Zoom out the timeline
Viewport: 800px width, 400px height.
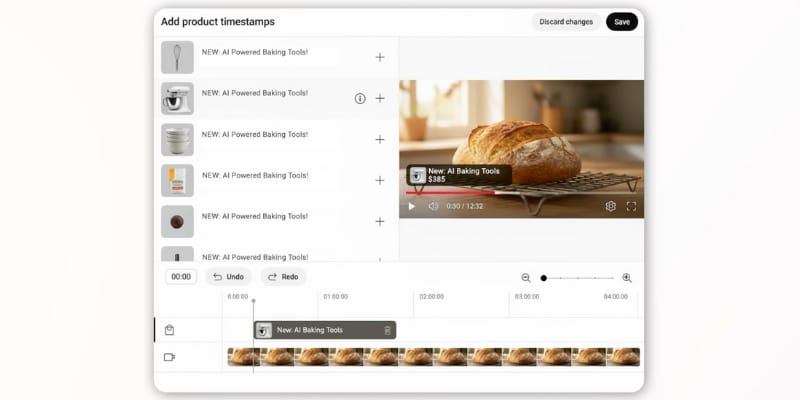(526, 278)
